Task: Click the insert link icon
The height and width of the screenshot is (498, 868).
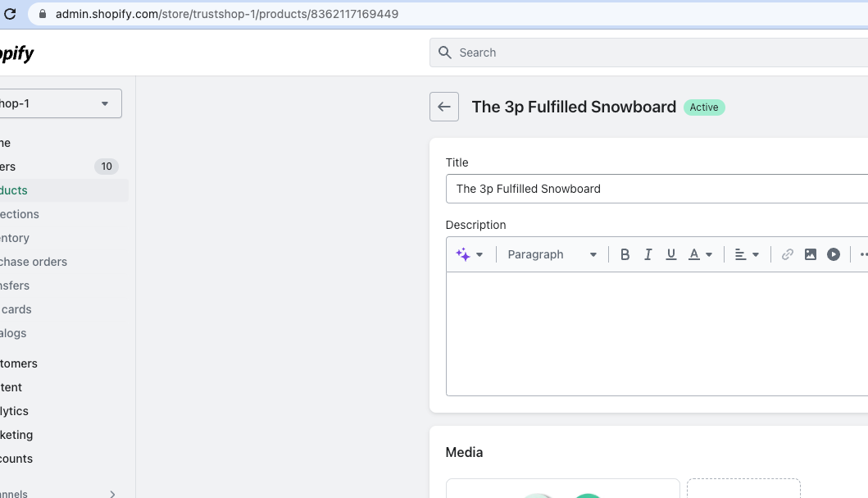Action: [787, 254]
